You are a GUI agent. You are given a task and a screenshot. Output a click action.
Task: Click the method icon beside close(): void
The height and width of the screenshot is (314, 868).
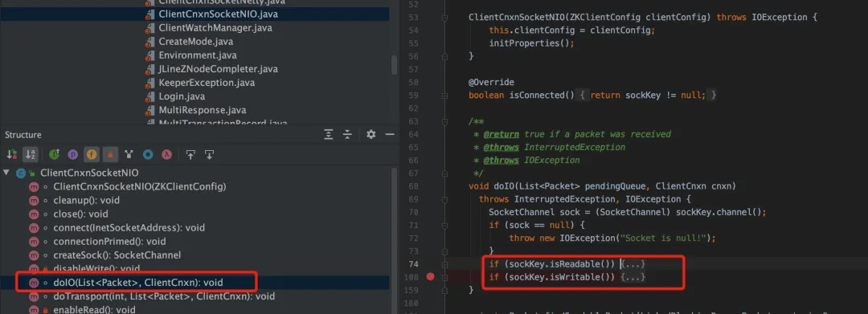click(35, 214)
